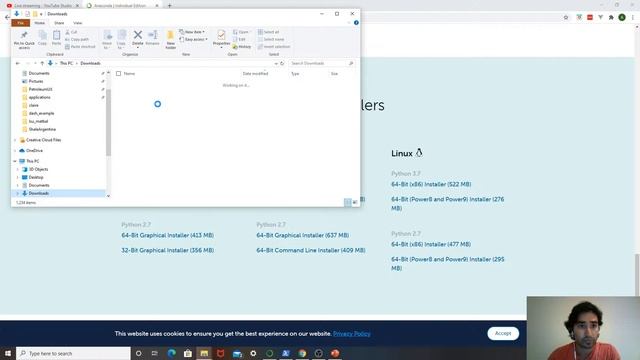Sort by Size column header

[335, 73]
